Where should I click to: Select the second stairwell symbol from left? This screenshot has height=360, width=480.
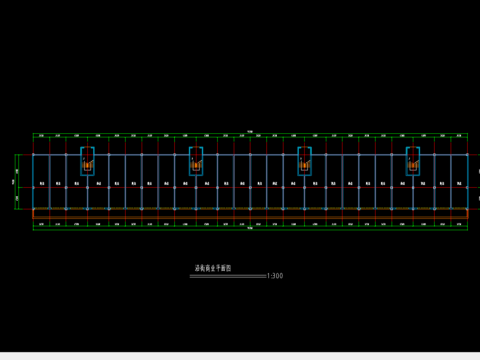pos(196,165)
